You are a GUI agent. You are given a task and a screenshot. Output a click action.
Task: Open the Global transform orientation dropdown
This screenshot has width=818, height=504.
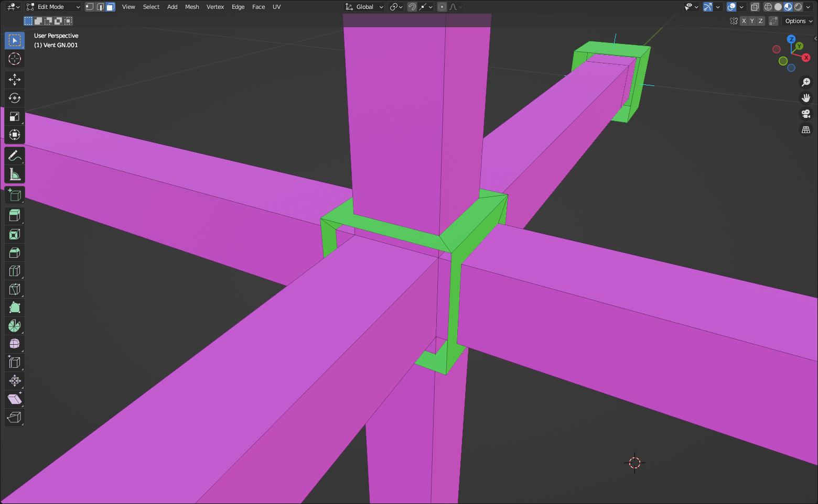(364, 7)
